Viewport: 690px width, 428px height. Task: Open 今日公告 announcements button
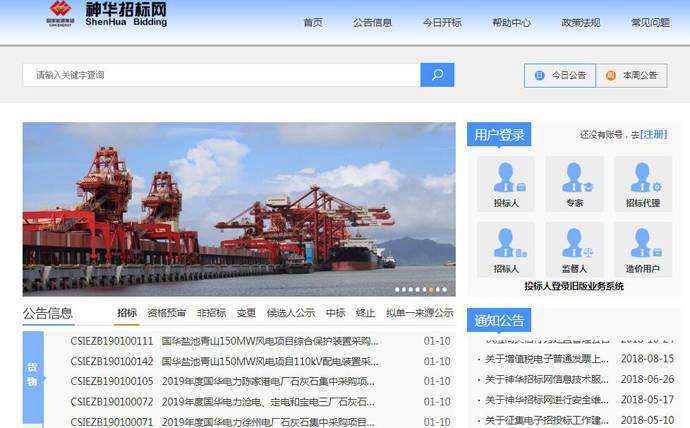(560, 75)
